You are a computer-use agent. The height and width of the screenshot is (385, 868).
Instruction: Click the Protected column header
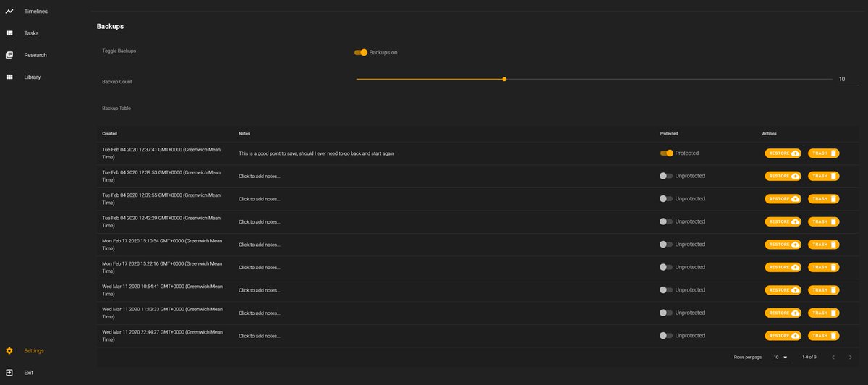click(669, 134)
